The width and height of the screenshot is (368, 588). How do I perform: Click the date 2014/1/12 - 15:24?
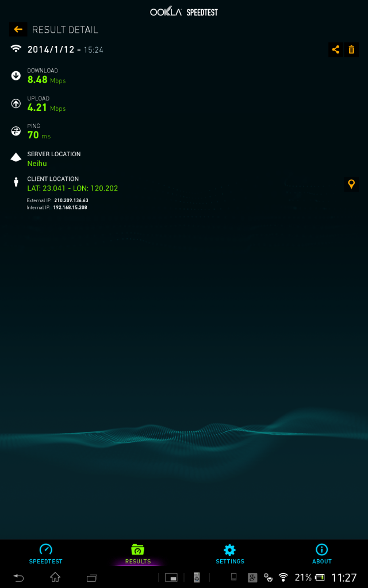pos(66,49)
